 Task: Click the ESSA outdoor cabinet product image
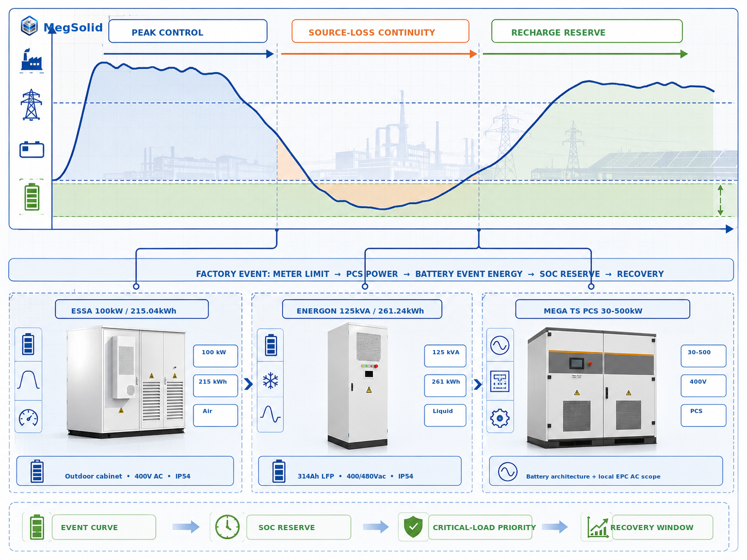click(x=126, y=382)
